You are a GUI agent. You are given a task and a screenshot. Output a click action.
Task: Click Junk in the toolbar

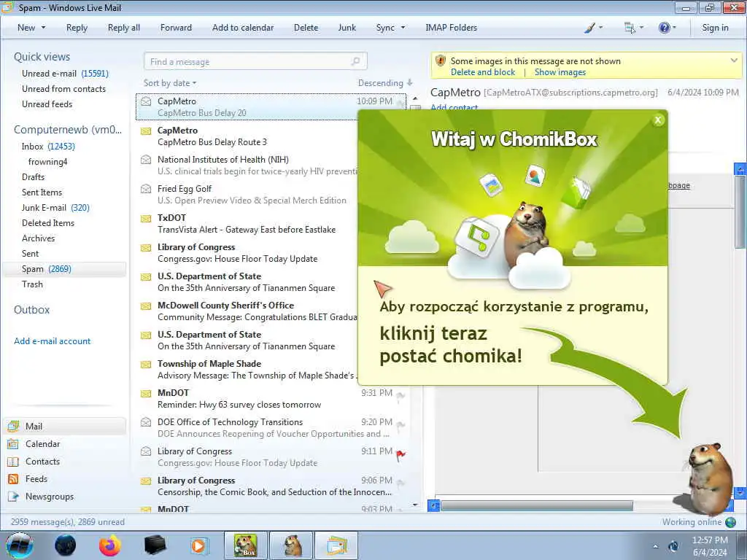pyautogui.click(x=347, y=28)
